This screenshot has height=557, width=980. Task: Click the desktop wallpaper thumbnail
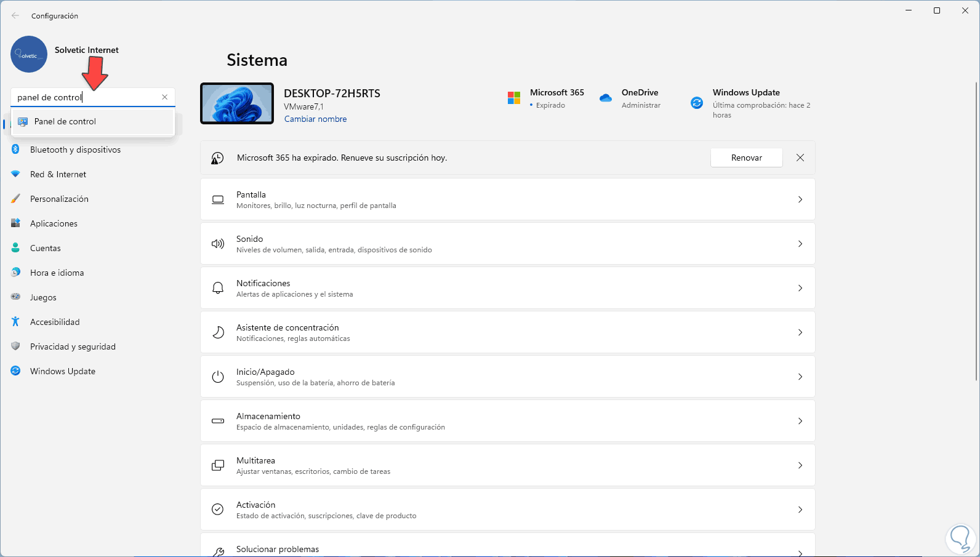coord(237,103)
